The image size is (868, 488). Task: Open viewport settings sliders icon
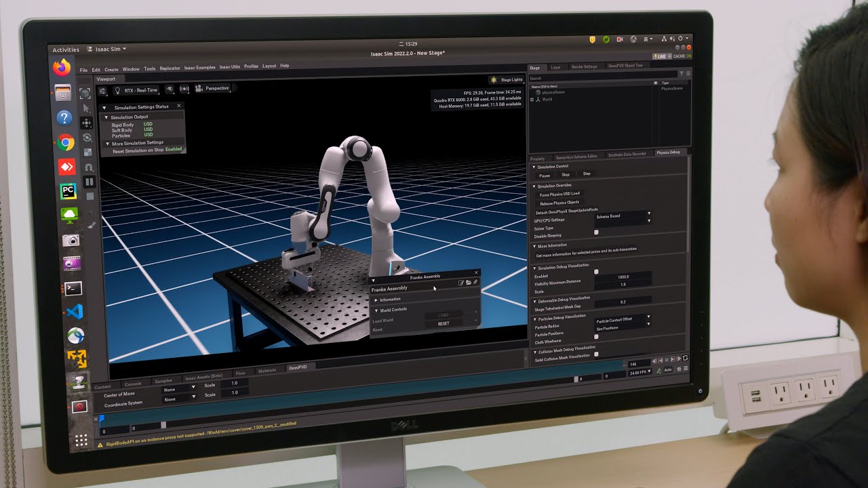click(x=102, y=91)
